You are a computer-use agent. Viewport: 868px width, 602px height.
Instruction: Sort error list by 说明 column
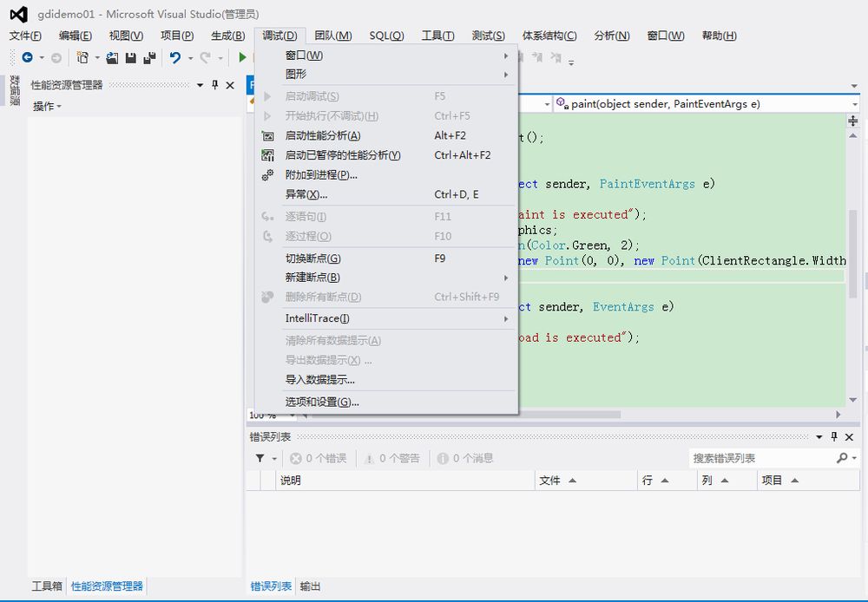pos(405,481)
